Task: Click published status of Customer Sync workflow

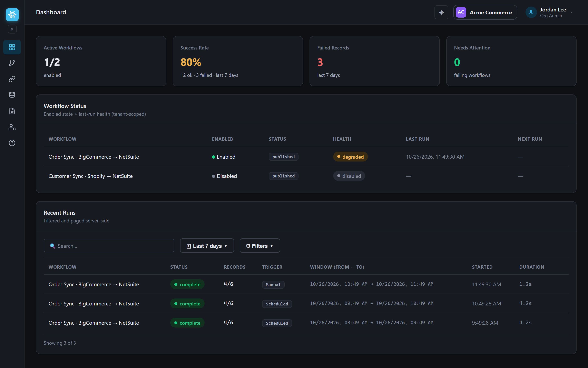Action: (283, 176)
